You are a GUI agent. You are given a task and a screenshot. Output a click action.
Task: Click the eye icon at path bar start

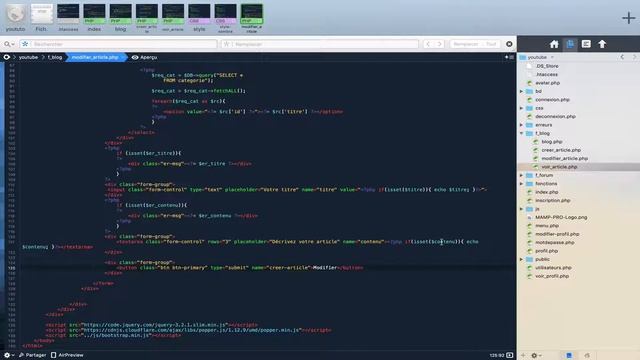(7, 58)
